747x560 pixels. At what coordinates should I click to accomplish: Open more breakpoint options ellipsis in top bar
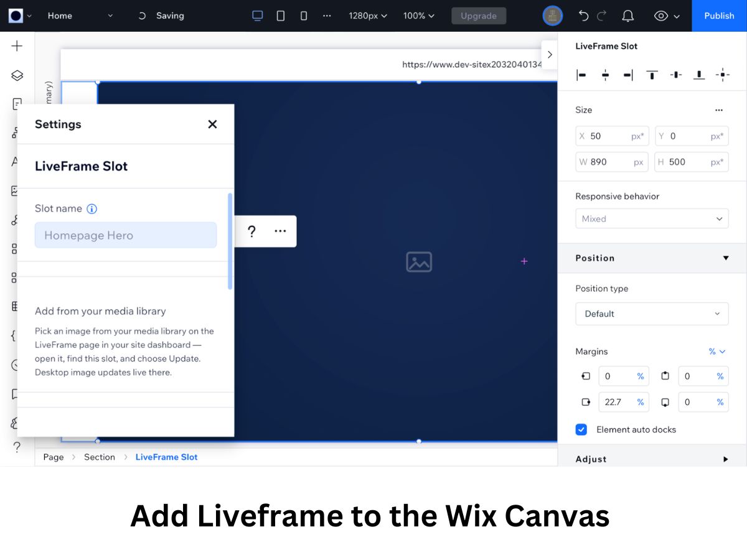327,16
